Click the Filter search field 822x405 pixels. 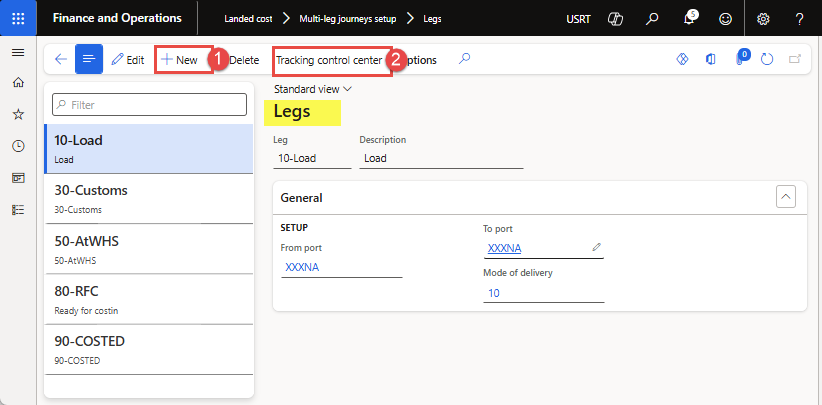[x=149, y=104]
